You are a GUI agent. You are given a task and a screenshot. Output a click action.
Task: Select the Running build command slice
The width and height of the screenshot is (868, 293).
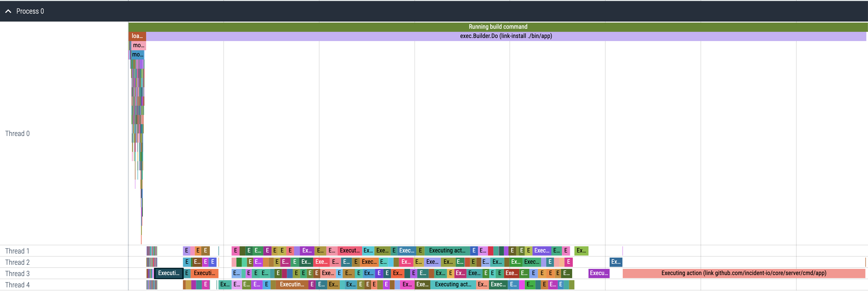point(498,27)
